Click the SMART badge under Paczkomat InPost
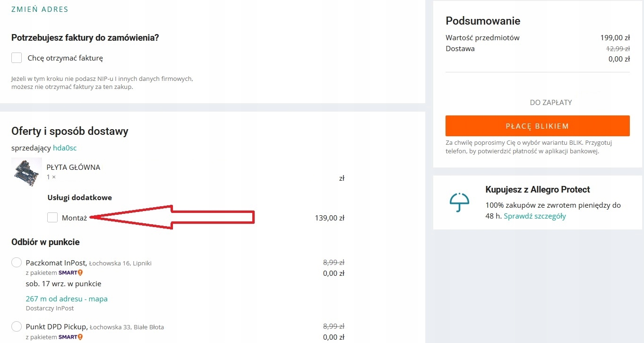 pos(70,273)
